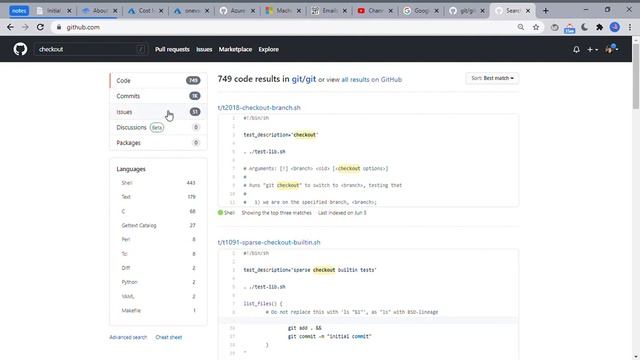This screenshot has width=640, height=360.
Task: Open file t/t1091-sparse-checkout-builtin.sh
Action: 269,242
